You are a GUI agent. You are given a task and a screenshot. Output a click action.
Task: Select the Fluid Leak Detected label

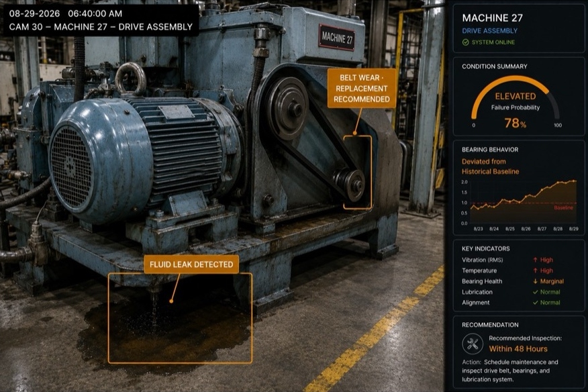tap(191, 264)
